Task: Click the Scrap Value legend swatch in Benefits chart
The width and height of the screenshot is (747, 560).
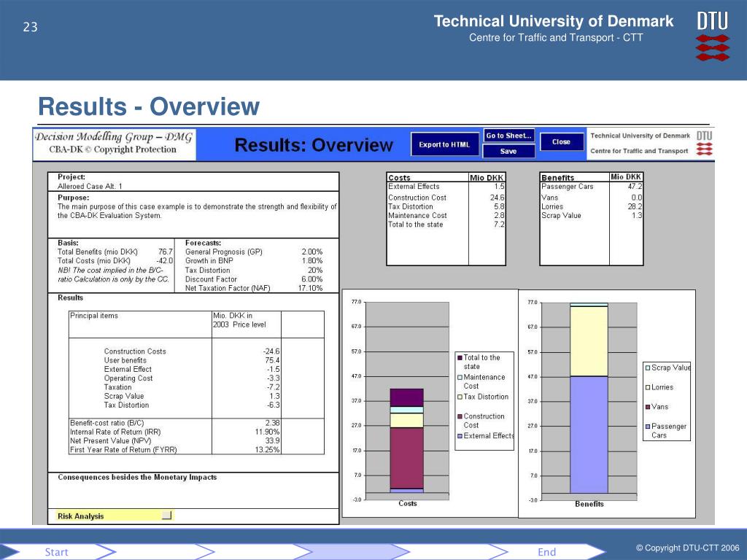Action: click(x=648, y=367)
